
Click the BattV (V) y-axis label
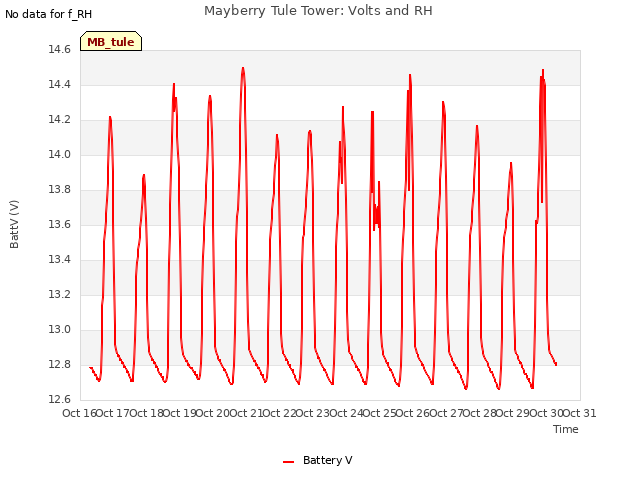14,224
